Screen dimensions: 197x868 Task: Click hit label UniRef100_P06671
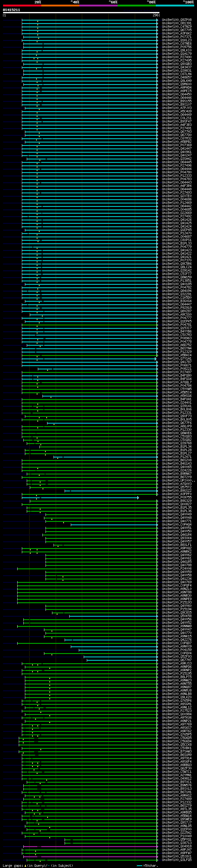[177, 365]
